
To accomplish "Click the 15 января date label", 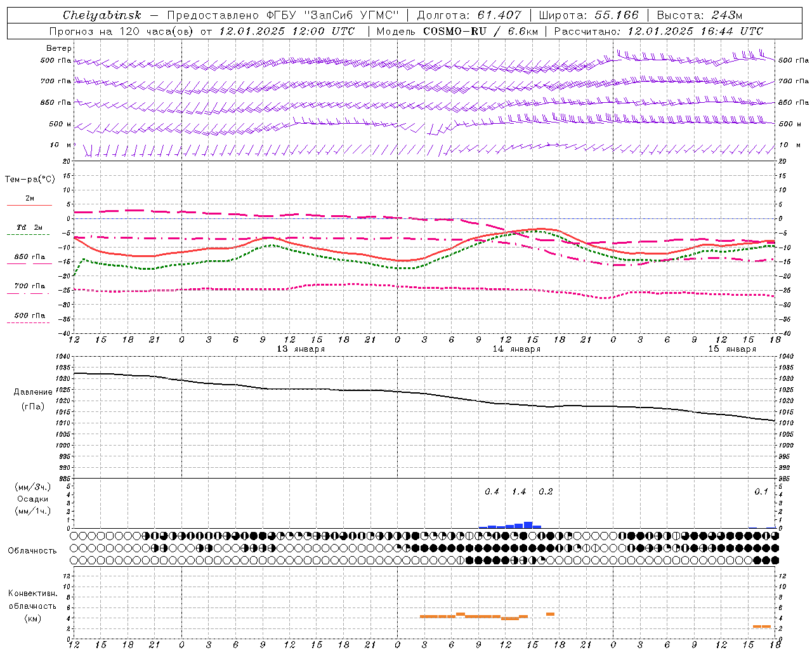I will tap(732, 348).
